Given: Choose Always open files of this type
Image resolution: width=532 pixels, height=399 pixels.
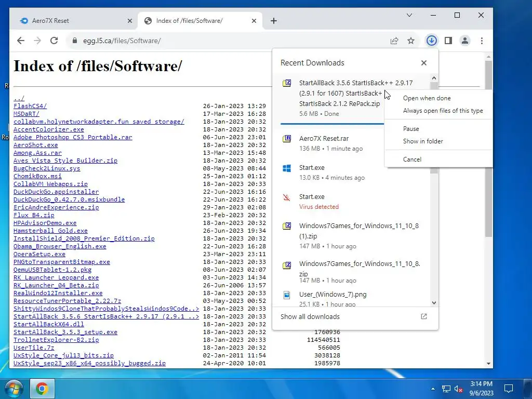Looking at the screenshot, I should click(443, 111).
